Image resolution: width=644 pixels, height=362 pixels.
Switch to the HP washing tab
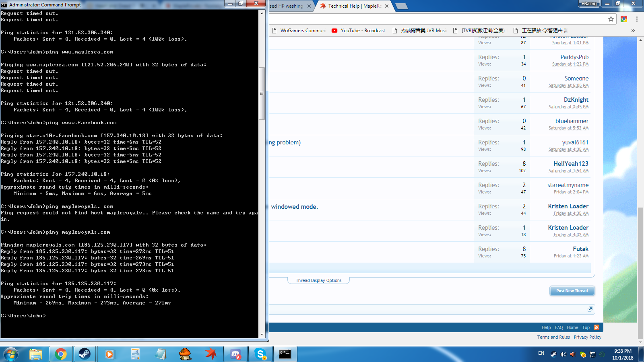click(288, 6)
